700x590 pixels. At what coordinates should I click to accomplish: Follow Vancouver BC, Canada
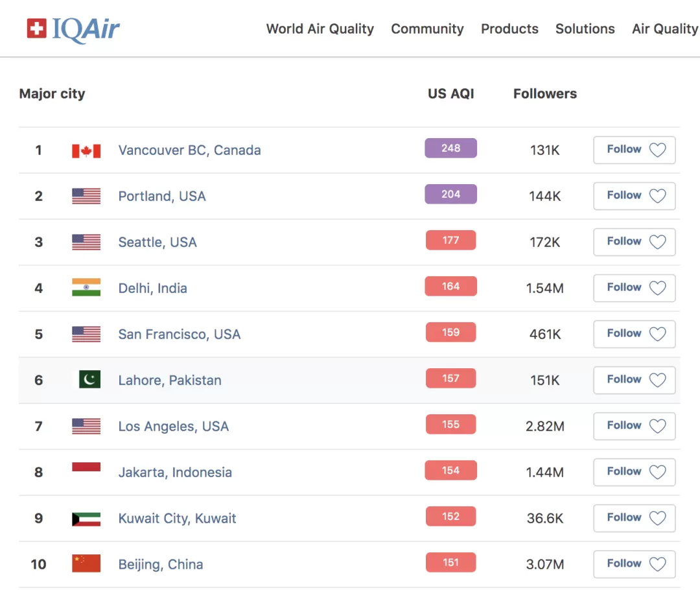(635, 150)
